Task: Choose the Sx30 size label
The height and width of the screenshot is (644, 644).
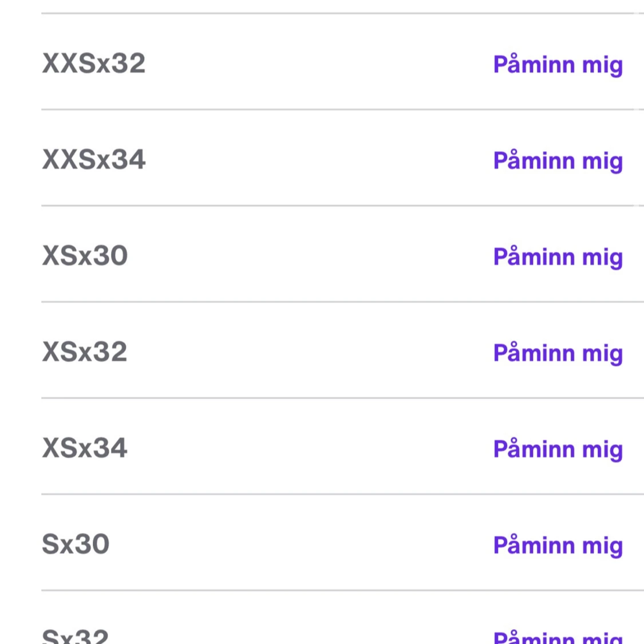Action: pyautogui.click(x=76, y=544)
